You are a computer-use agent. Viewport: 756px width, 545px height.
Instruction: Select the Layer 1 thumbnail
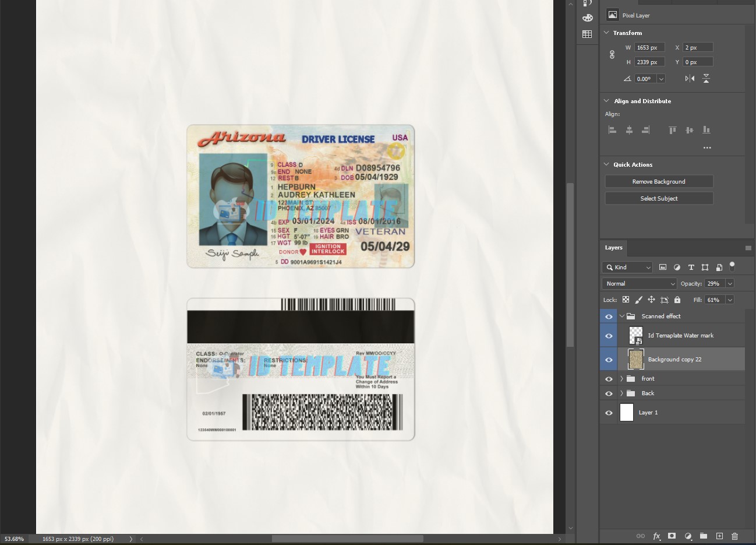[x=627, y=412]
